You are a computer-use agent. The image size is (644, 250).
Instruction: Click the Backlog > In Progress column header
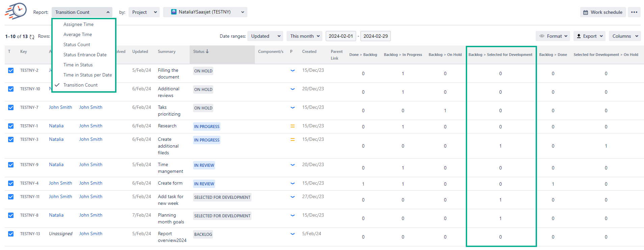(403, 55)
